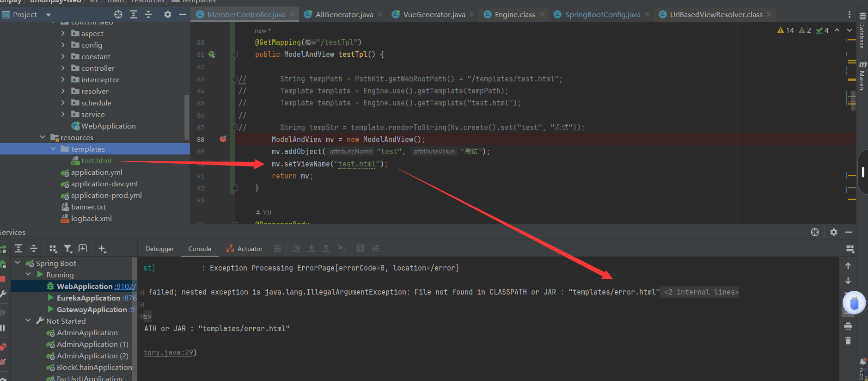Close the Engine.class tab
The width and height of the screenshot is (868, 381).
(x=542, y=14)
